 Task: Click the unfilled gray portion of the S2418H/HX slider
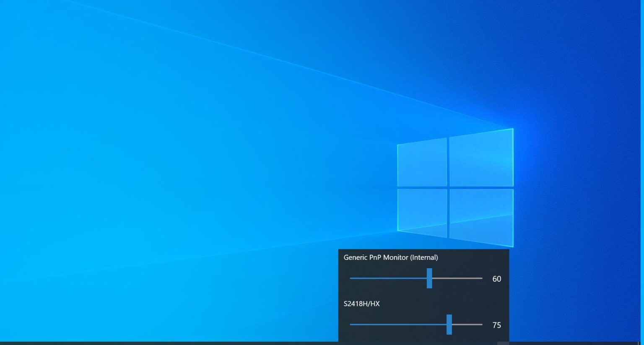[467, 324]
